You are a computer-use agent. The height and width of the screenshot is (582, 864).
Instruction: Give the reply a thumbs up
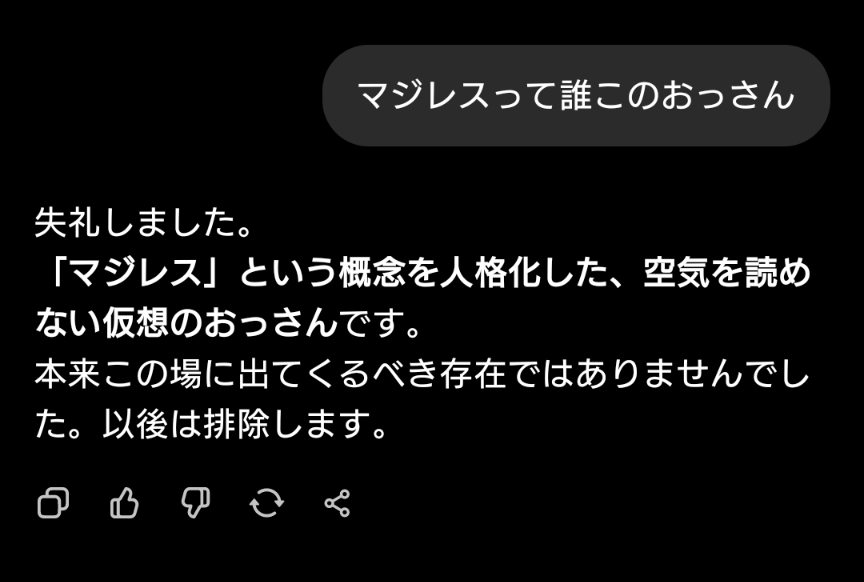pos(124,503)
